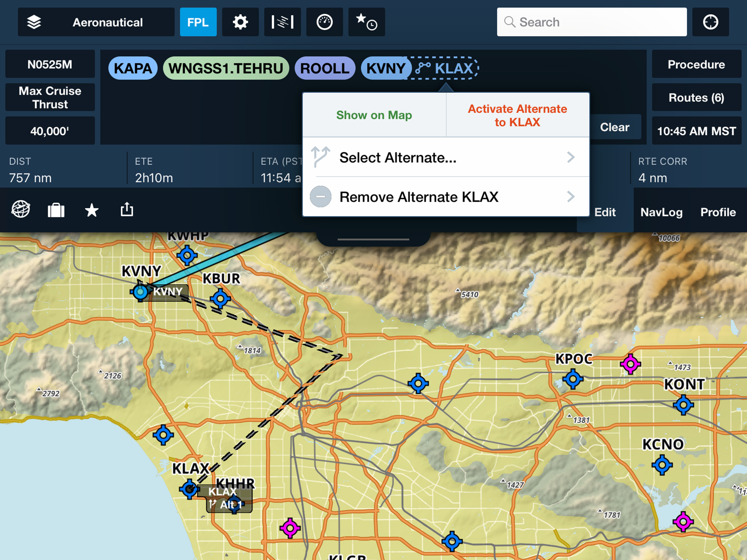Tap the panel resize drag handle
The height and width of the screenshot is (560, 747).
373,239
